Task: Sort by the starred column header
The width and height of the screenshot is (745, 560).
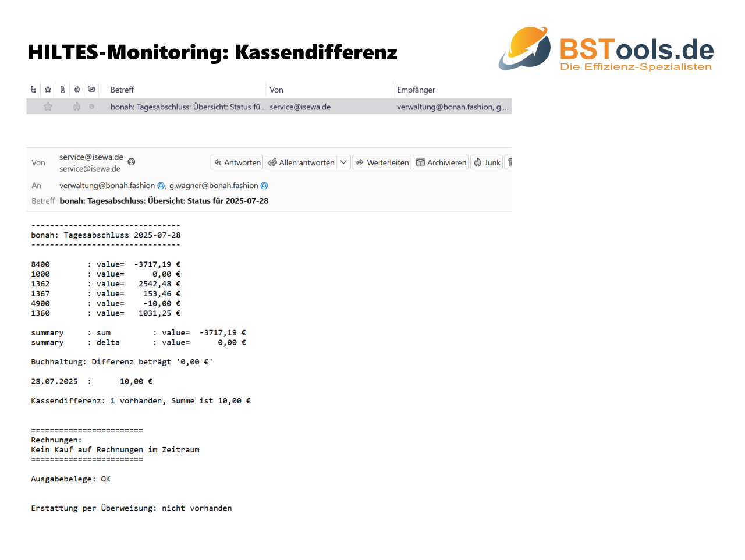Action: (x=48, y=90)
